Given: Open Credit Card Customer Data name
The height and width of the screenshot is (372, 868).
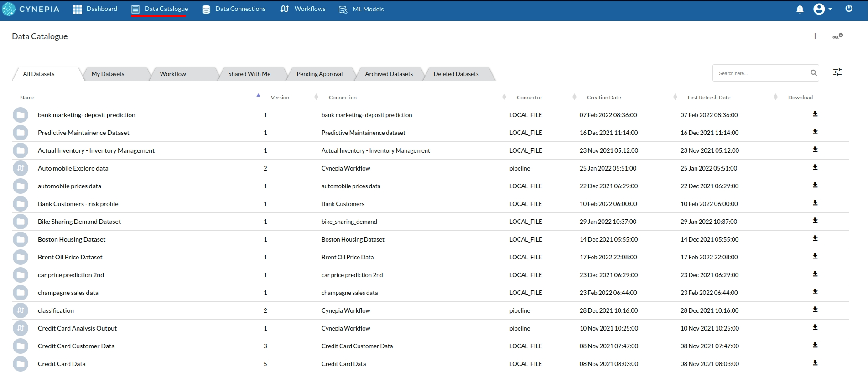Looking at the screenshot, I should (76, 346).
